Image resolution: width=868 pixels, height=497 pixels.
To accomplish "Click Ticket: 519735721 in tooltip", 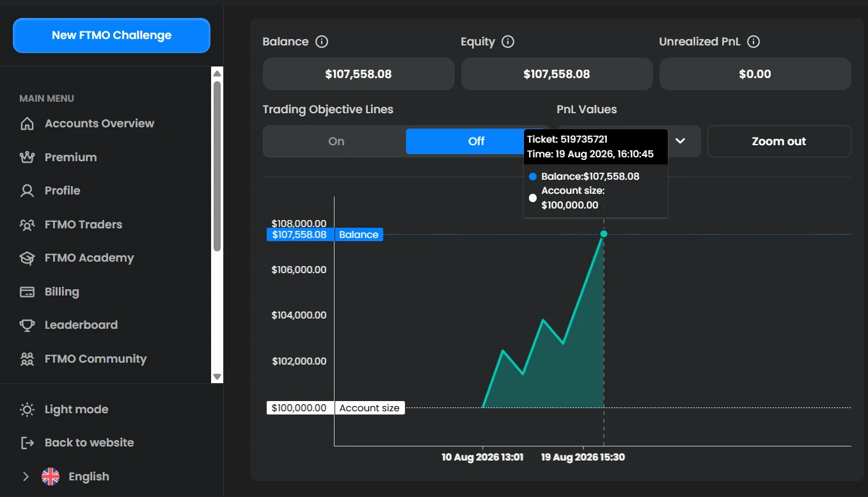I will (567, 139).
